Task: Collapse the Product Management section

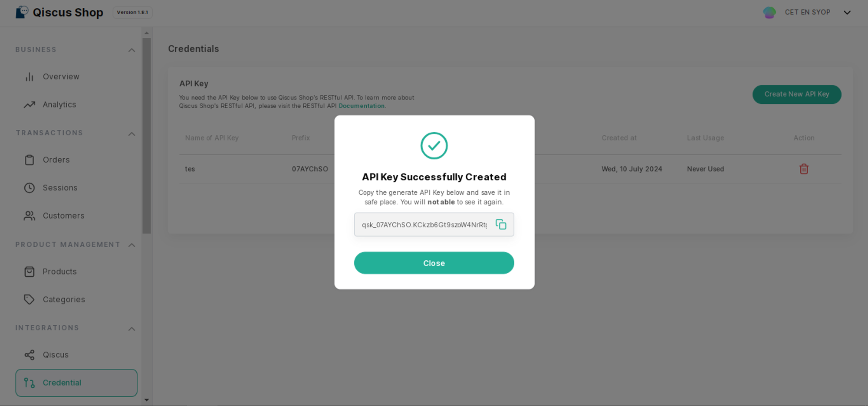Action: coord(132,245)
